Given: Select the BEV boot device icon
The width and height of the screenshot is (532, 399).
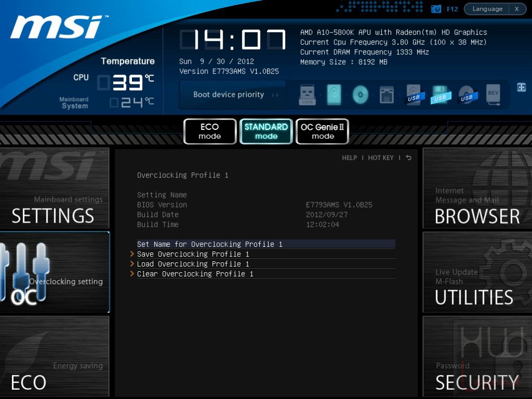Looking at the screenshot, I should 493,94.
